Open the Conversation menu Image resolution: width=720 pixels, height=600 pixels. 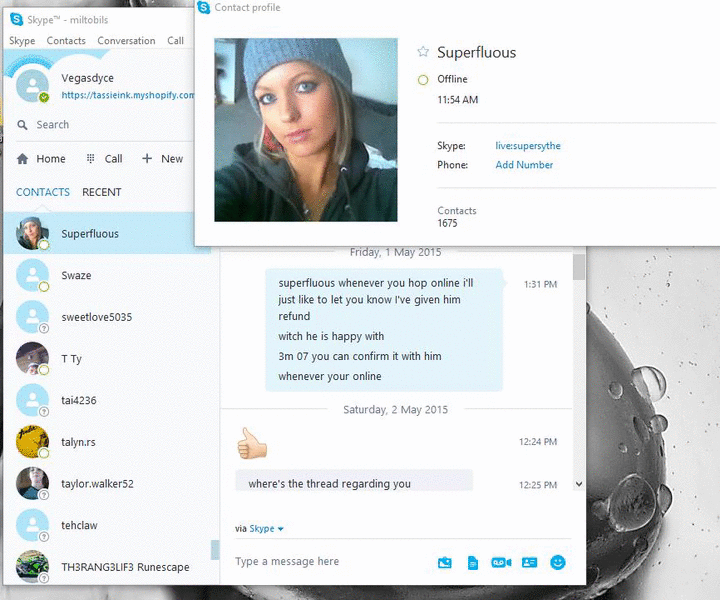[126, 40]
